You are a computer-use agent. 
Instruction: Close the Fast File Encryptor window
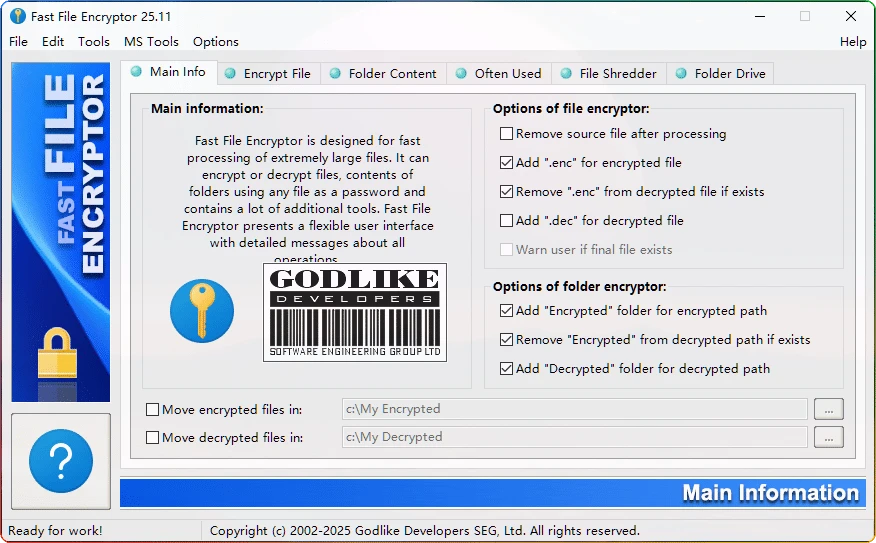click(x=851, y=16)
